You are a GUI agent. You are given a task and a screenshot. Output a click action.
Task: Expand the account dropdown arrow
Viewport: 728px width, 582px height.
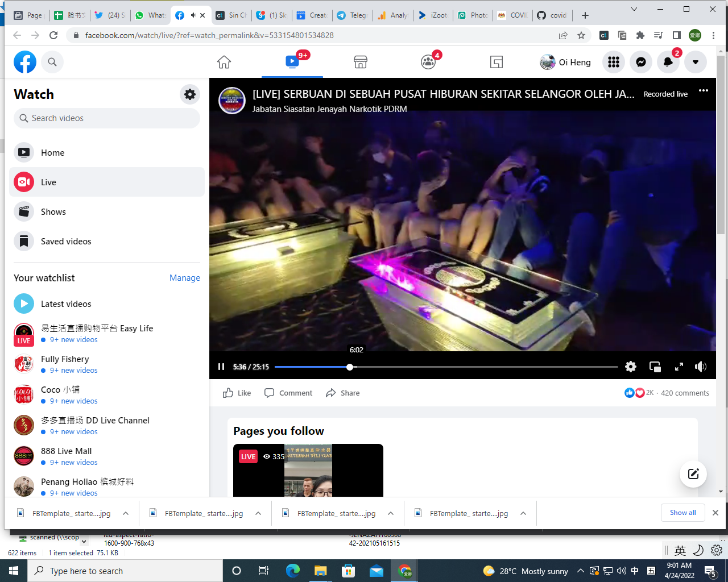(x=696, y=63)
